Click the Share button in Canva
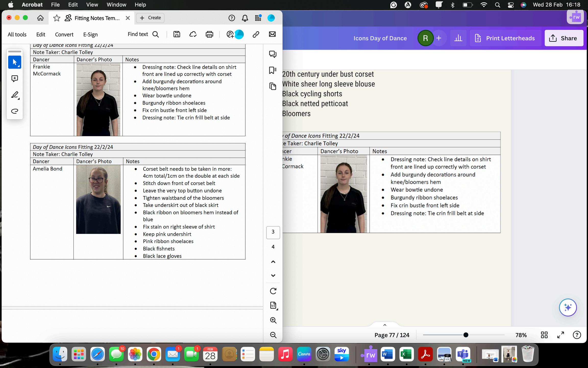The image size is (588, 368). (x=564, y=38)
